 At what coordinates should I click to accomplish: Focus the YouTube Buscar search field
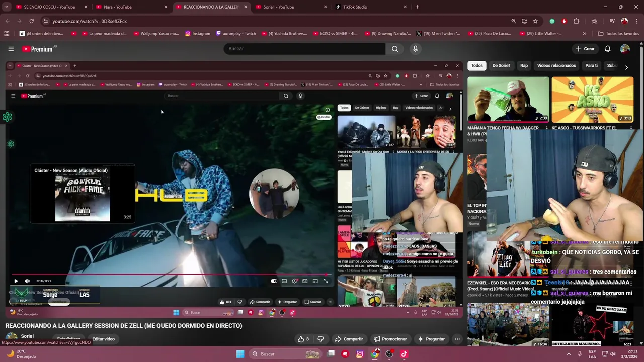tap(304, 49)
